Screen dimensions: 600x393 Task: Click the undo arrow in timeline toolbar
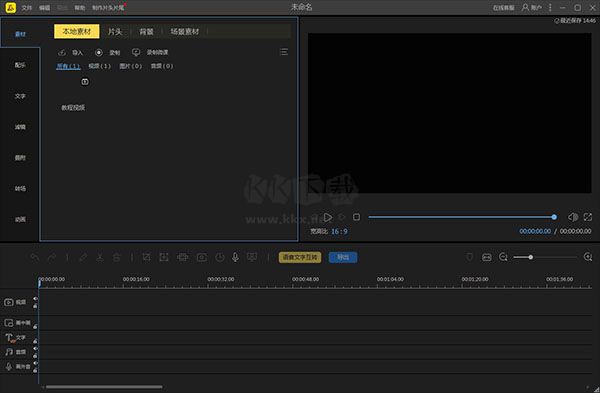pos(34,258)
